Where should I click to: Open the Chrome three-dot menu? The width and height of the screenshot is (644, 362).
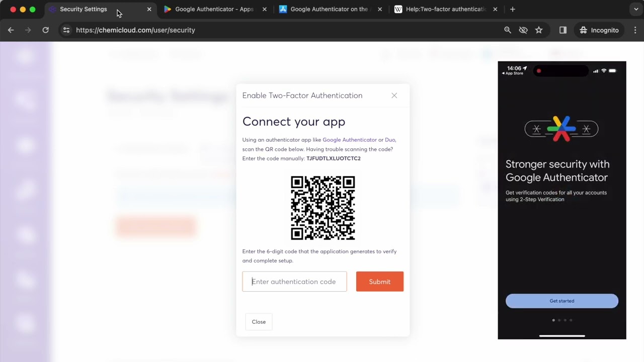635,30
